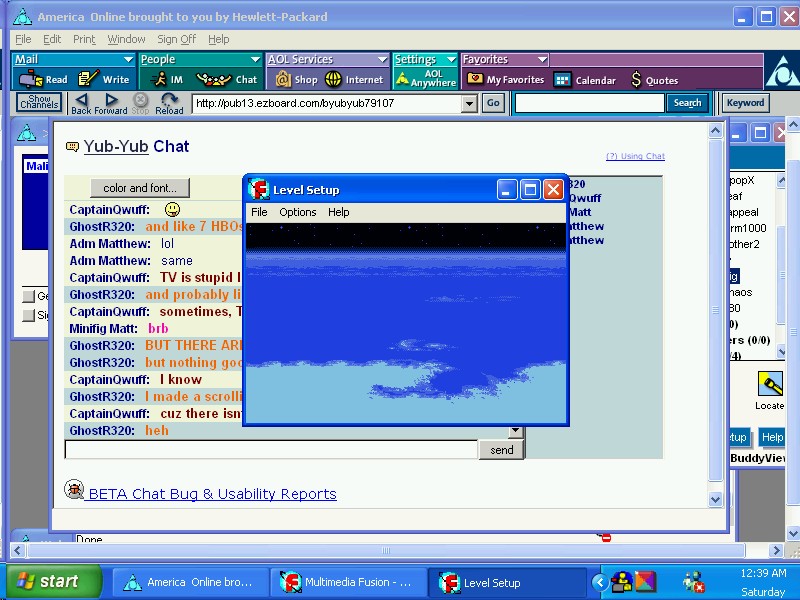Go Back with the left arrow
Screen dimensions: 800x600
coord(81,99)
